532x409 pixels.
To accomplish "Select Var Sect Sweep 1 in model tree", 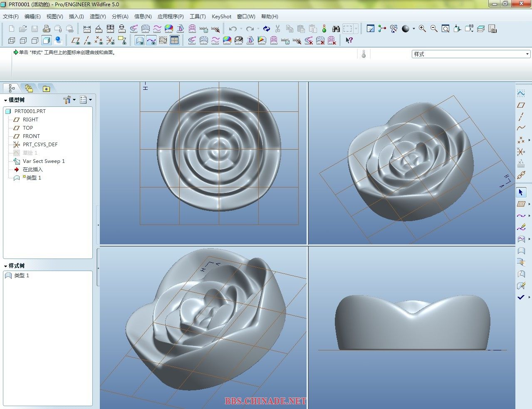I will (x=43, y=161).
